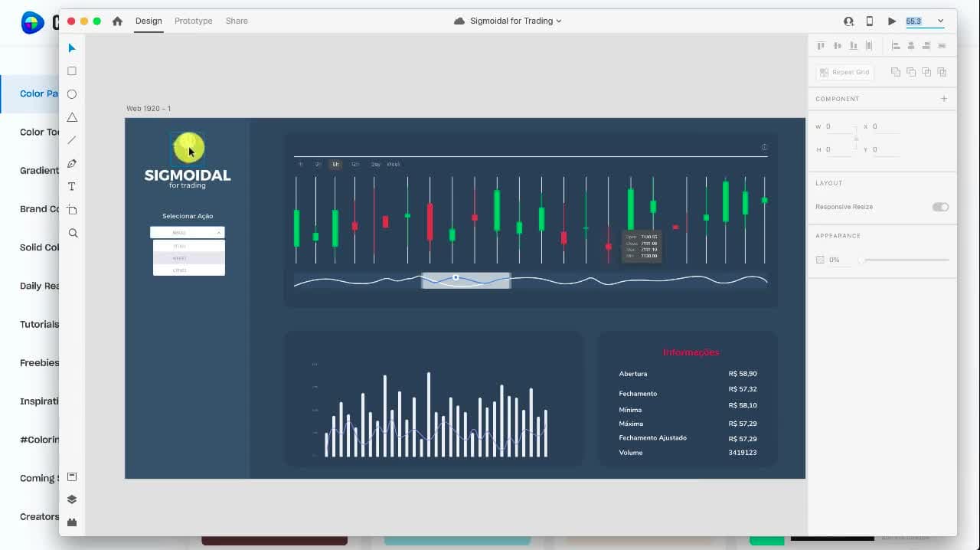Apply the Exclude Overlap boolean operation

pos(942,72)
